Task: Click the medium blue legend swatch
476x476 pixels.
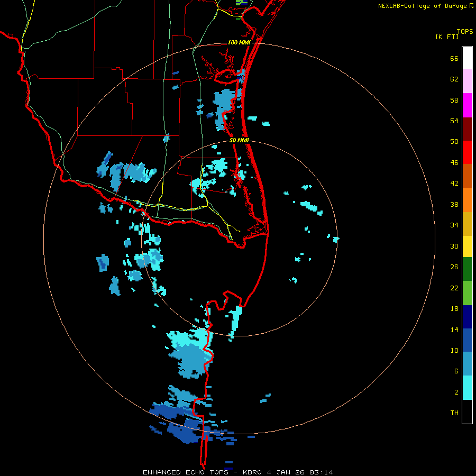Action: click(467, 340)
